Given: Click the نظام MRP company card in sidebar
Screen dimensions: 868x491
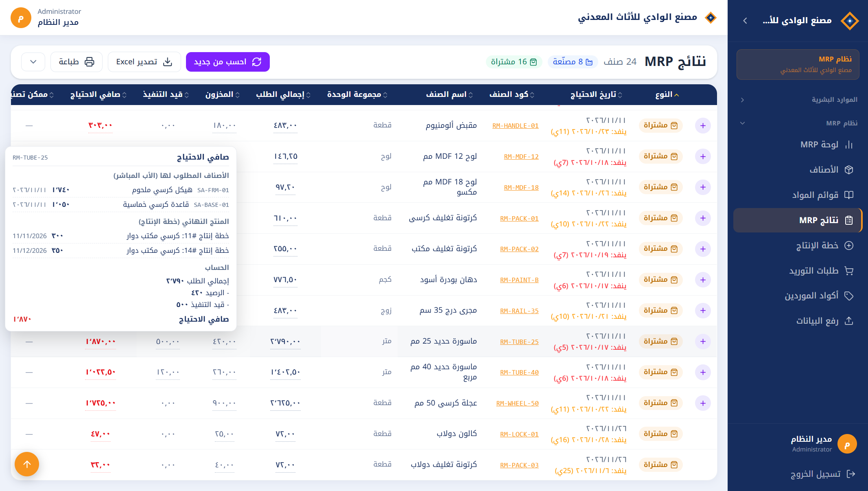Looking at the screenshot, I should pos(798,64).
